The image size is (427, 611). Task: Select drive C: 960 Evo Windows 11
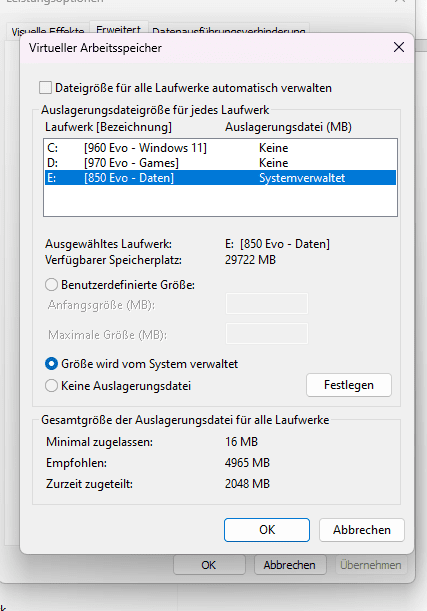point(220,148)
